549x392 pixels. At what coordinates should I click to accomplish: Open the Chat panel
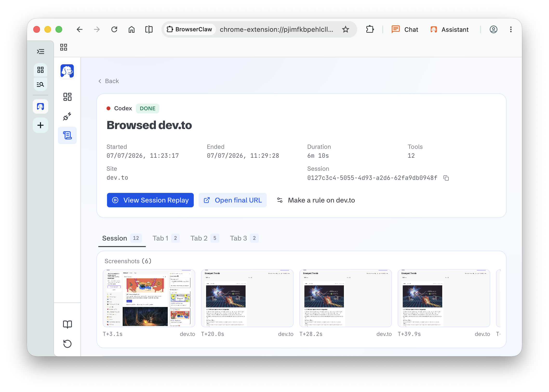pyautogui.click(x=405, y=29)
